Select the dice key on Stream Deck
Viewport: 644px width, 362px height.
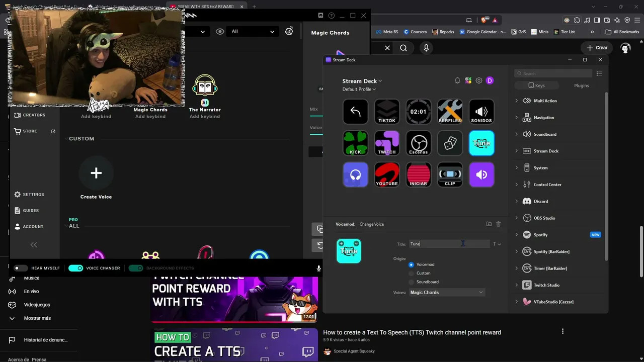pos(450,143)
